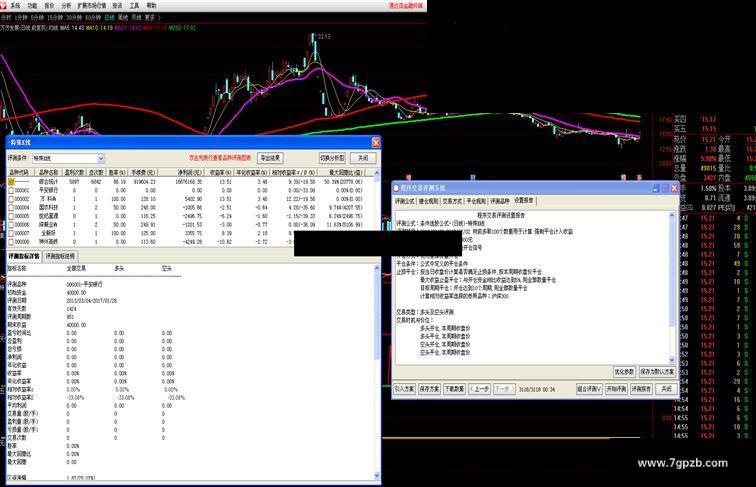
Task: Click the 开始评测 button
Action: 616,389
